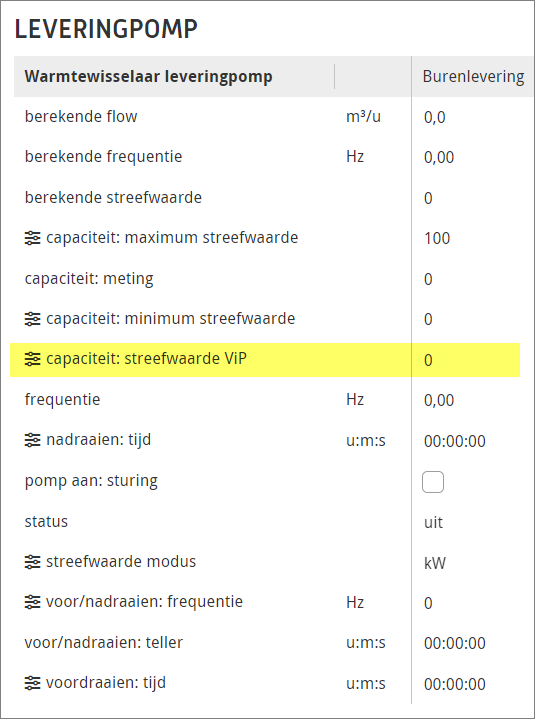
Task: Open capaciteit: streefwaarde ViP label
Action: (x=146, y=359)
